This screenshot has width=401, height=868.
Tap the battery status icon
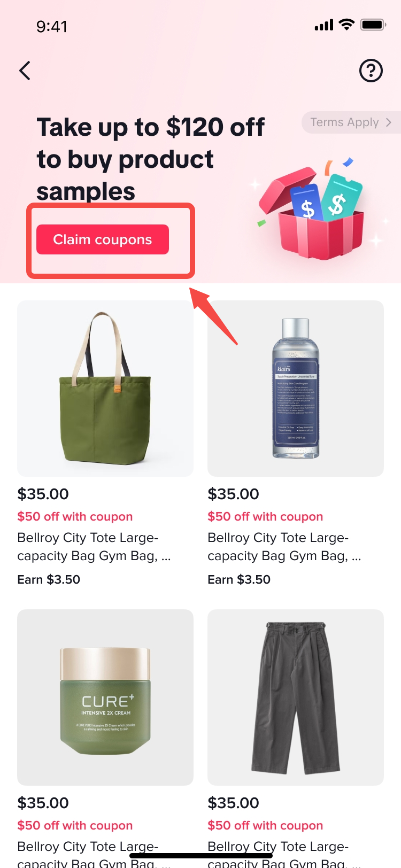coord(373,25)
